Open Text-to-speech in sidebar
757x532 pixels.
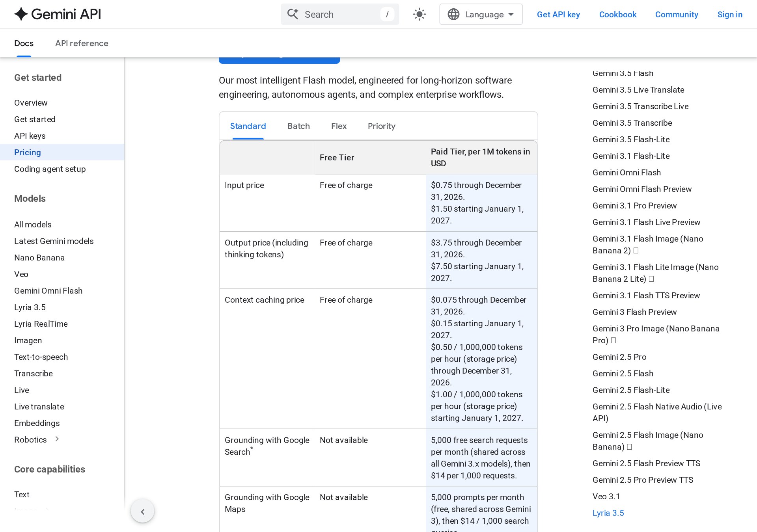pyautogui.click(x=41, y=357)
